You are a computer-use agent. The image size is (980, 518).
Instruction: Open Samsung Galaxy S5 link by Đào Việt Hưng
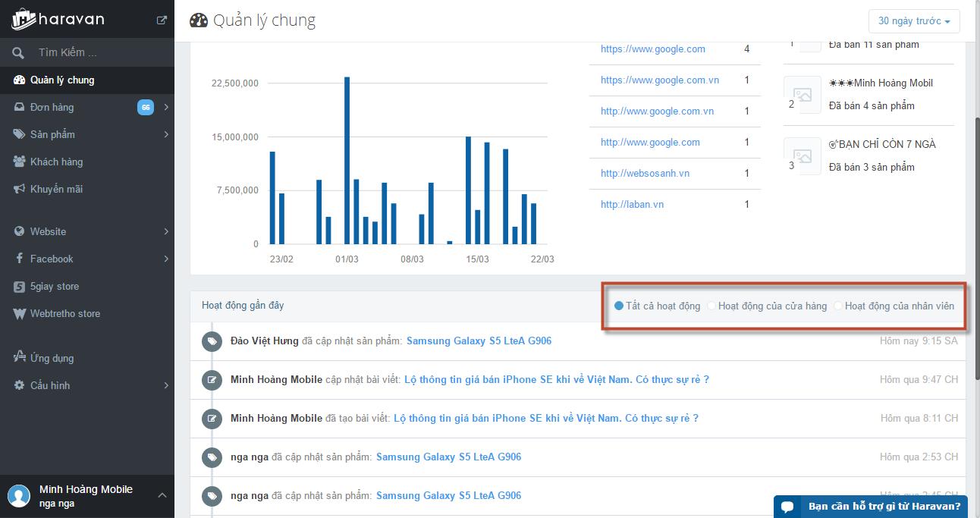479,341
